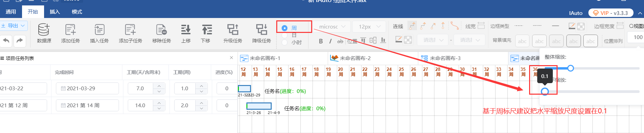Switch to the 插入 ribbon tab
This screenshot has width=644, height=133.
coord(55,12)
